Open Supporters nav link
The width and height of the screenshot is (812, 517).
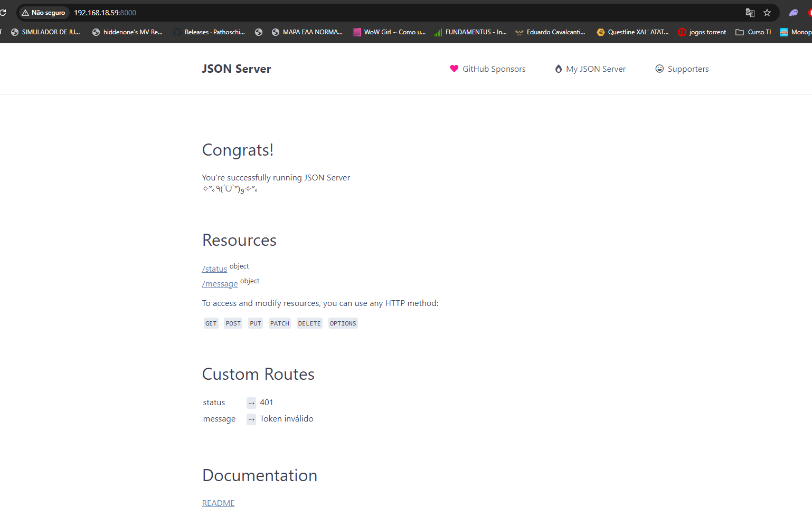[x=682, y=69]
